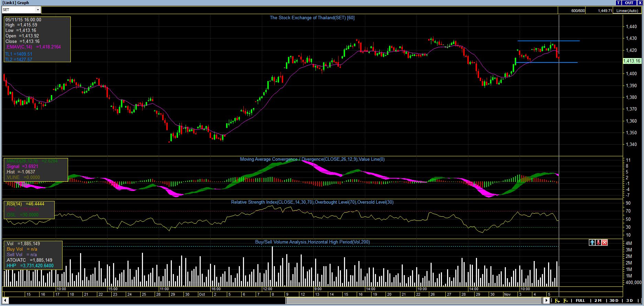The width and height of the screenshot is (644, 306).
Task: Click the upper blue trendline TL2
Action: 548,41
